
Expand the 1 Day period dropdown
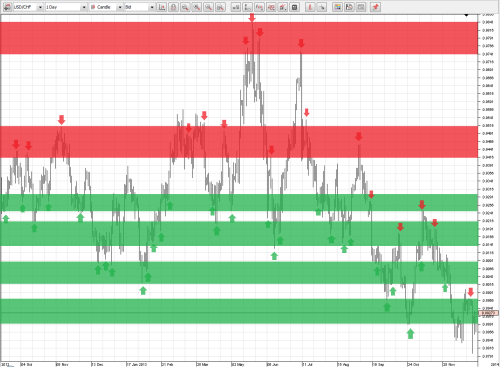point(84,7)
